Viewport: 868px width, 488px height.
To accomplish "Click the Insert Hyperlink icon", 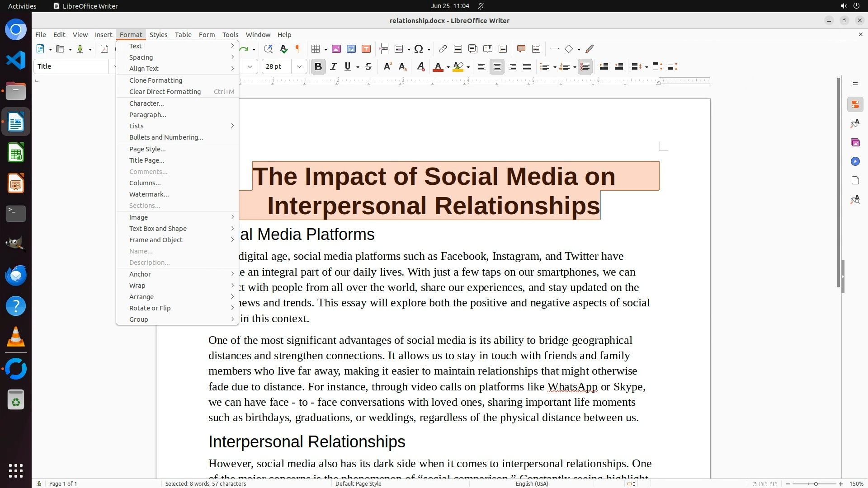I will [443, 49].
